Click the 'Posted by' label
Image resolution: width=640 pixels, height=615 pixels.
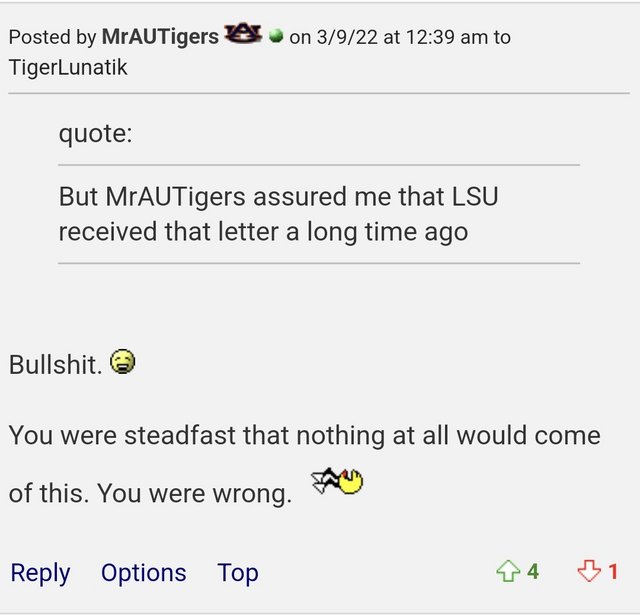tap(52, 37)
